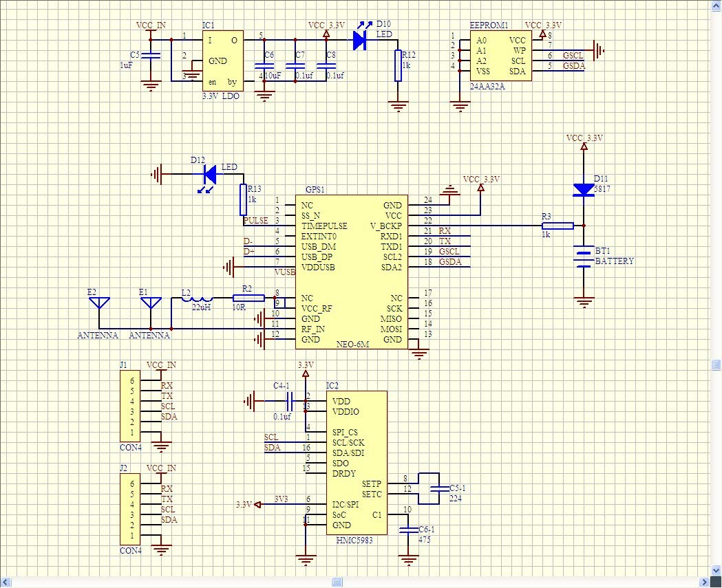Click the C5-1 224 capacitor
This screenshot has height=588, width=722.
click(436, 489)
